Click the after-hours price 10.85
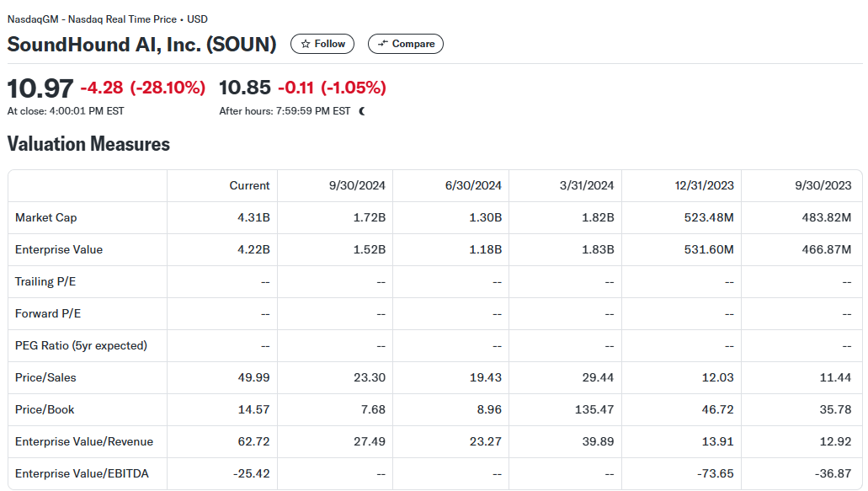The image size is (868, 491). [245, 88]
